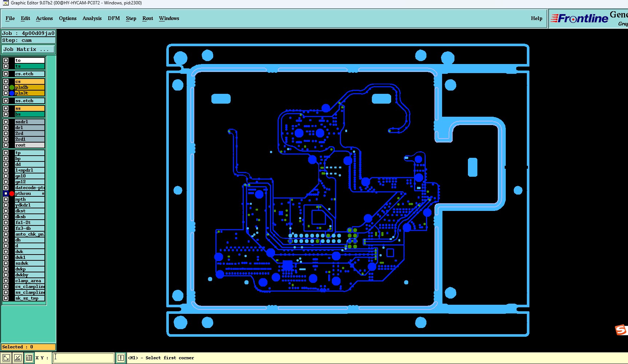Select the 'bp' layer name
This screenshot has height=364, width=628.
tap(30, 159)
